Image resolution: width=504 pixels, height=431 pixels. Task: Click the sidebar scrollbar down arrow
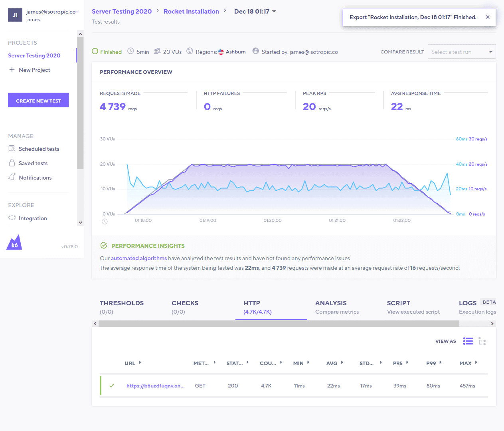pos(81,223)
